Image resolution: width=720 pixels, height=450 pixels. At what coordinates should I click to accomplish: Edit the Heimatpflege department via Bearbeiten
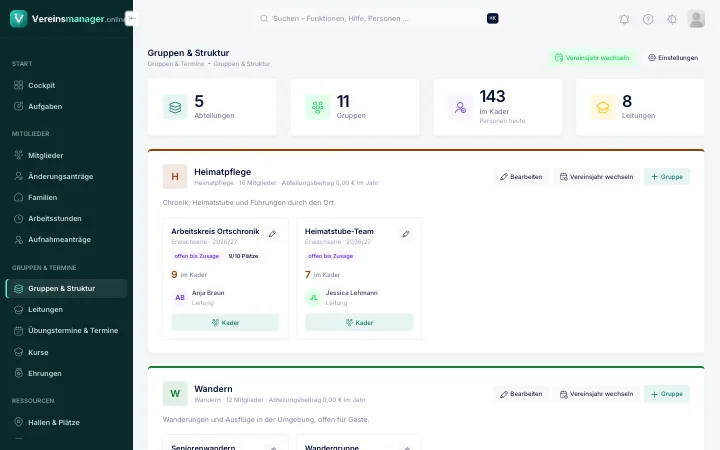[521, 177]
